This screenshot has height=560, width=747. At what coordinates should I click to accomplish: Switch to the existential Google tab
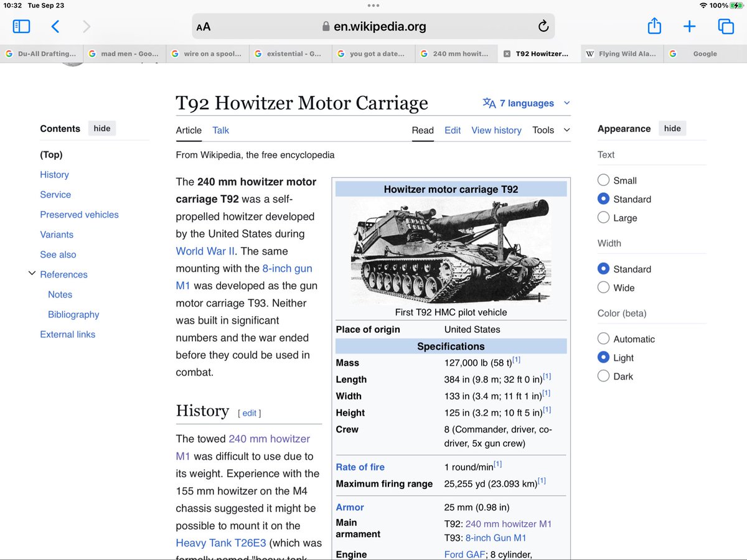point(290,54)
